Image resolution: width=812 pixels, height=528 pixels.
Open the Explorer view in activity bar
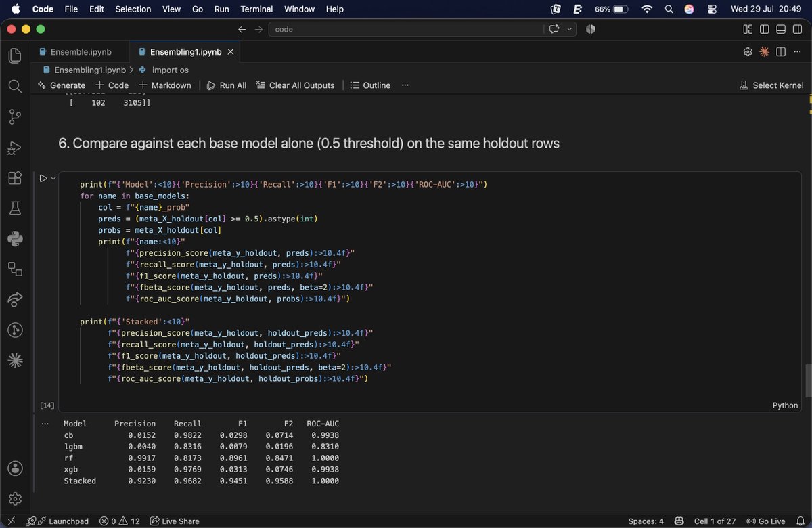(15, 56)
